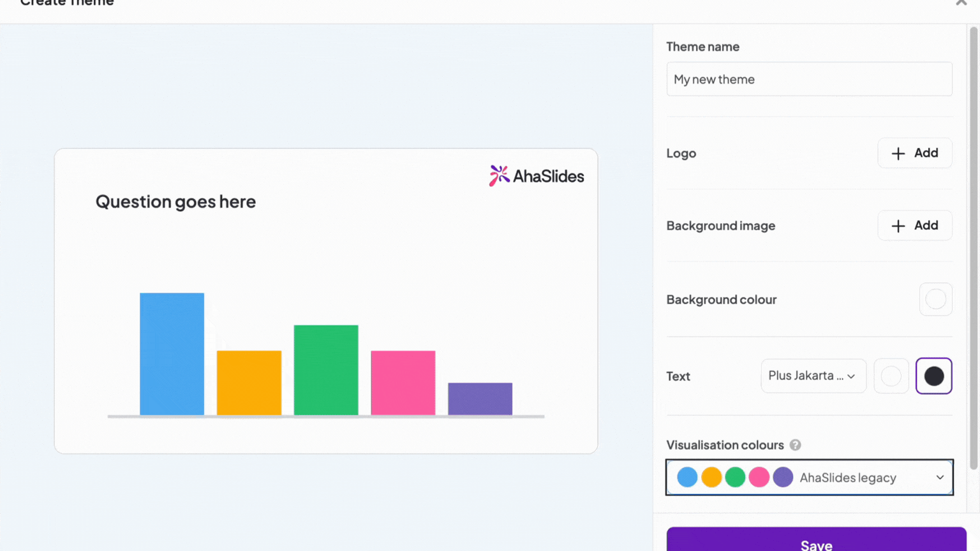Add a background image
980x551 pixels.
[915, 226]
